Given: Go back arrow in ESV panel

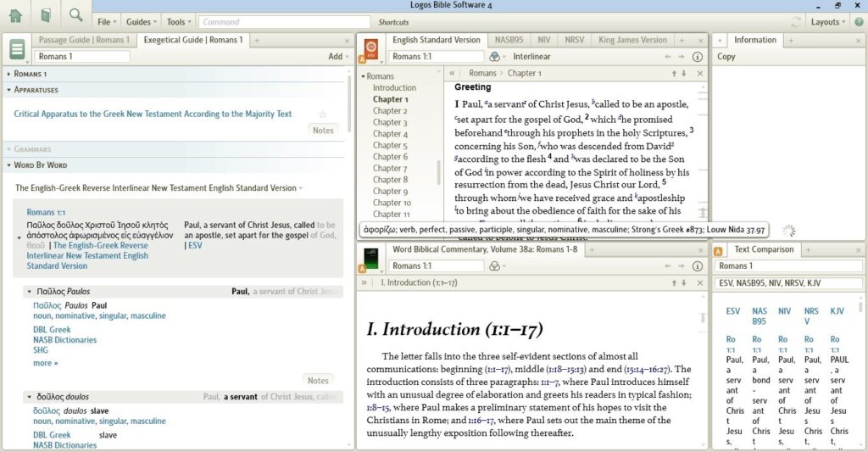Looking at the screenshot, I should (668, 57).
